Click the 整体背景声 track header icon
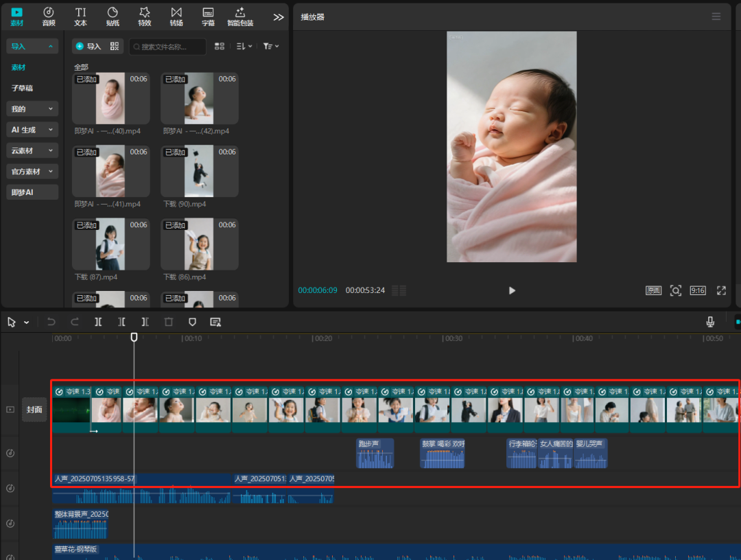Screen dimensions: 741x560 [10, 524]
